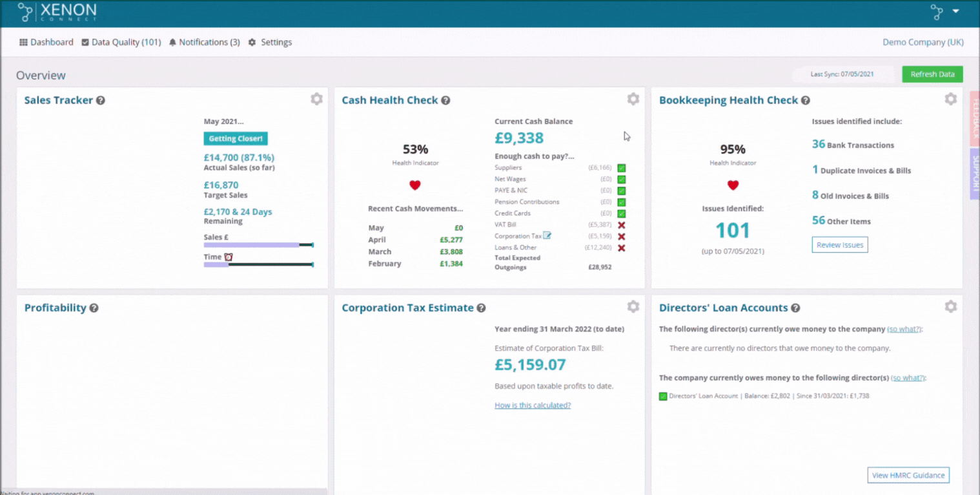Open Sales Tracker gear settings
This screenshot has height=495, width=980.
click(316, 99)
